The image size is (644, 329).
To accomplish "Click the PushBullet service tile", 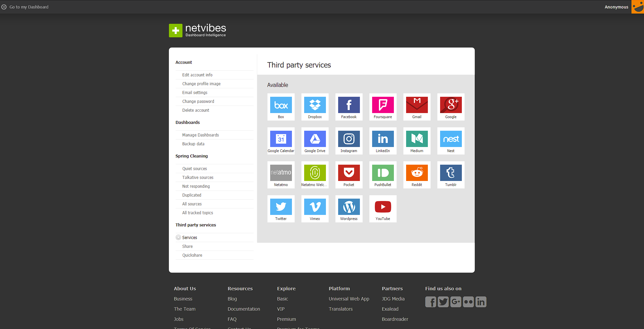I will pyautogui.click(x=383, y=175).
